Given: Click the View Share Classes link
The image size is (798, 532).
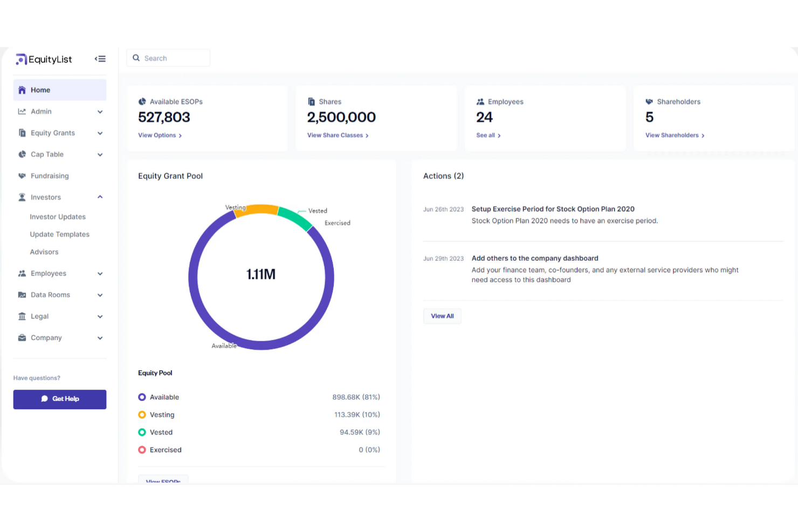Looking at the screenshot, I should 337,135.
